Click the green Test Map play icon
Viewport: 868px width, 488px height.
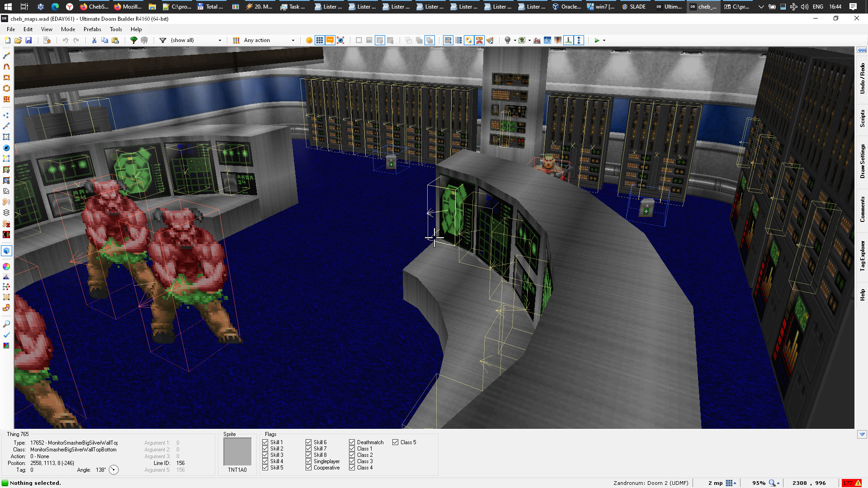597,40
